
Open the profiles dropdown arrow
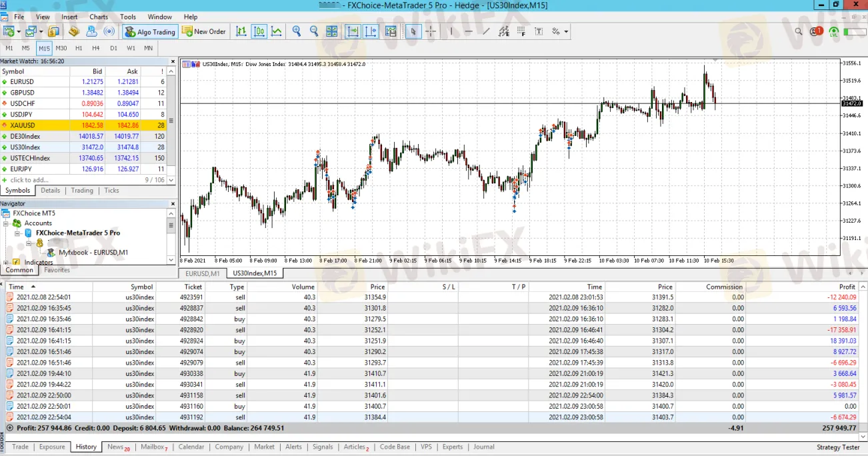tap(42, 31)
